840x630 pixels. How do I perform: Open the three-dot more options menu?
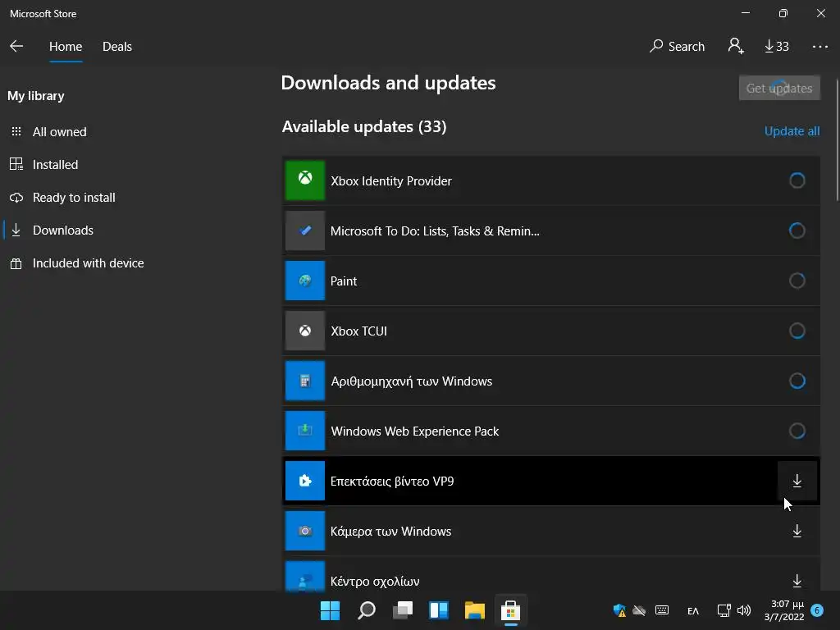[819, 47]
